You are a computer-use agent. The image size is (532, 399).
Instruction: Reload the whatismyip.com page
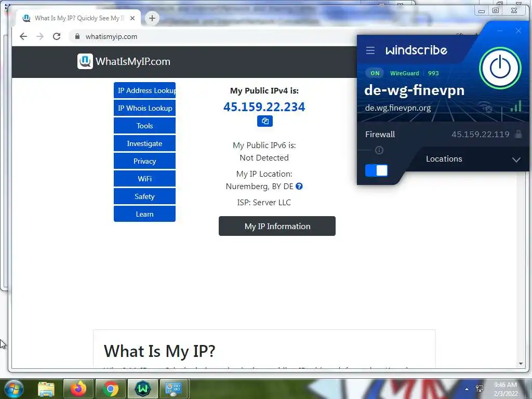57,36
